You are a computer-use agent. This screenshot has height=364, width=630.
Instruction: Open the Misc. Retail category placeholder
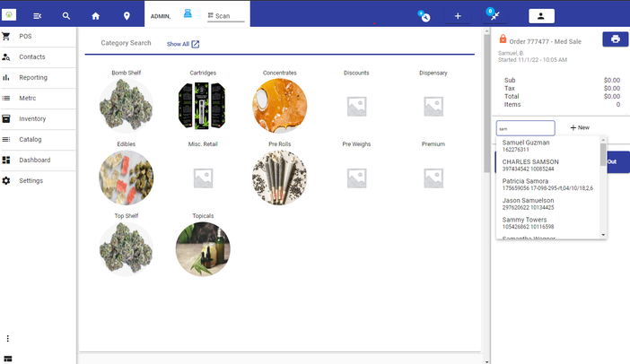pos(203,178)
